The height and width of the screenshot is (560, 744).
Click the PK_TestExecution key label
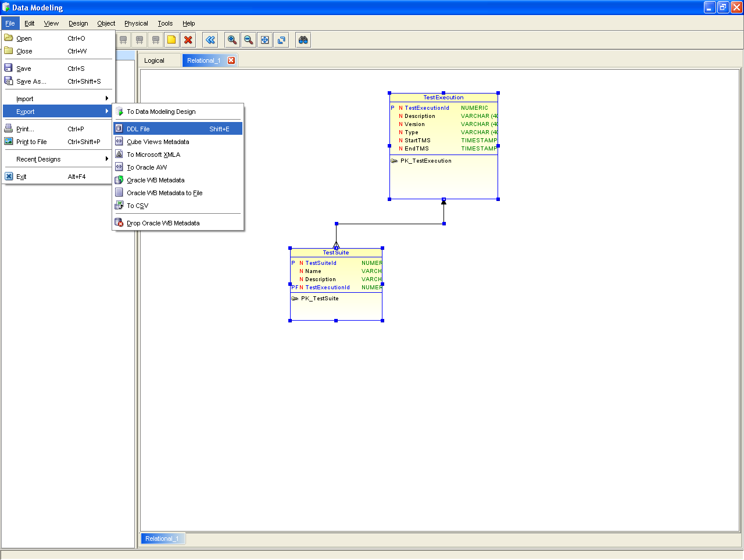click(426, 161)
